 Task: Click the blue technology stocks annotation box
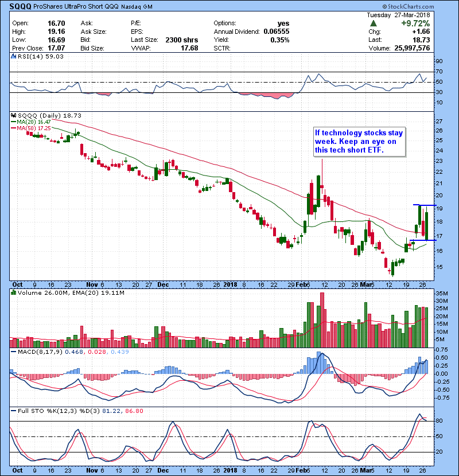point(359,142)
